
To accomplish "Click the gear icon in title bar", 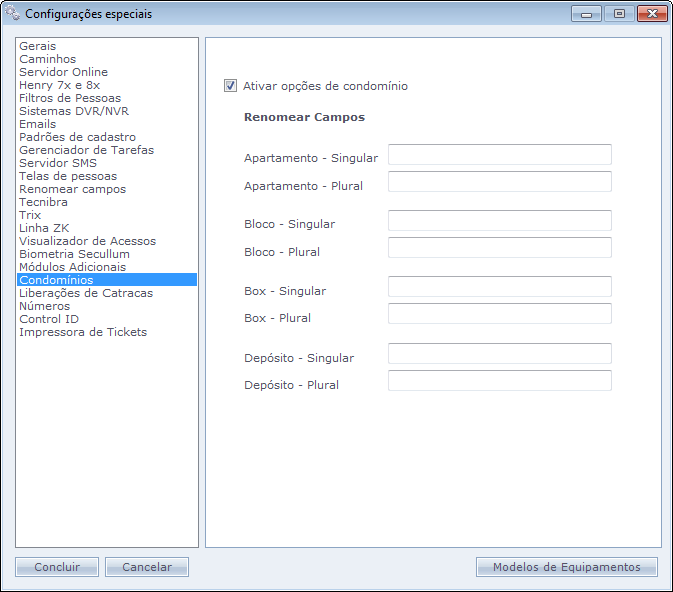I will [13, 14].
